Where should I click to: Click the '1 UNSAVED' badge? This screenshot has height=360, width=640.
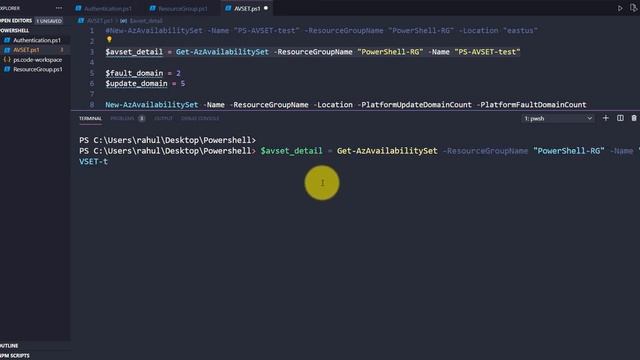pyautogui.click(x=49, y=21)
